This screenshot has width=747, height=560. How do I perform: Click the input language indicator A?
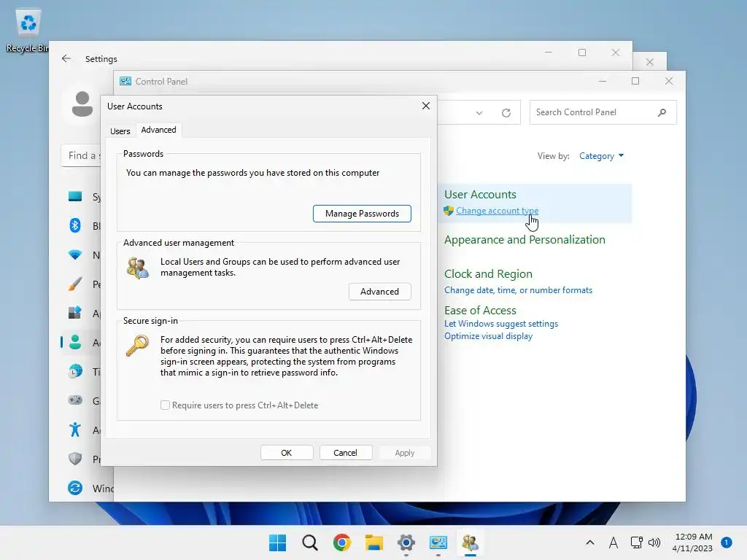click(x=613, y=542)
